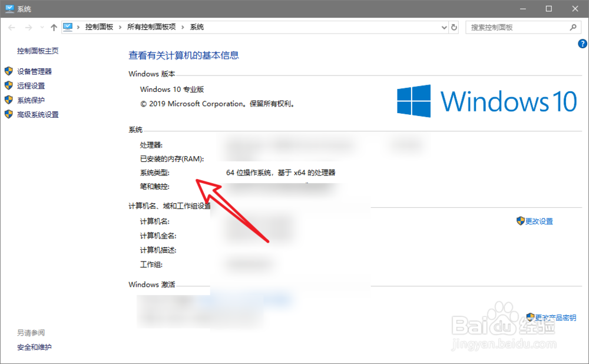Go up one level with up arrow
Screen dimensions: 589x364
[54, 28]
